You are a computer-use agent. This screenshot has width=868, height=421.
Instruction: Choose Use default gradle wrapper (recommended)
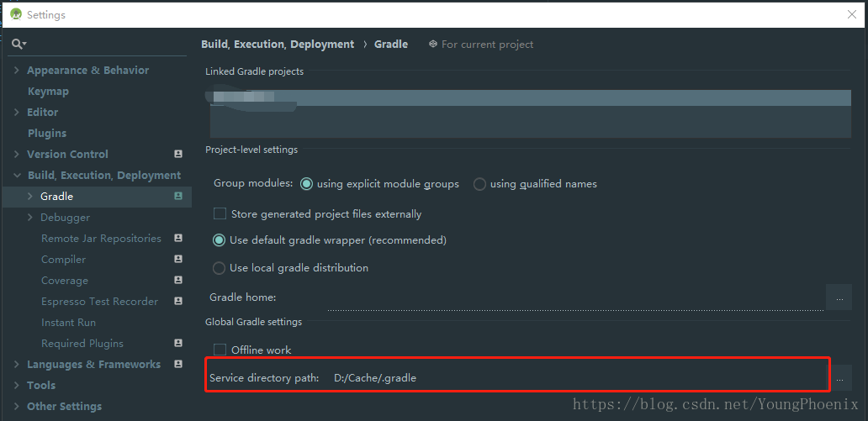point(220,240)
